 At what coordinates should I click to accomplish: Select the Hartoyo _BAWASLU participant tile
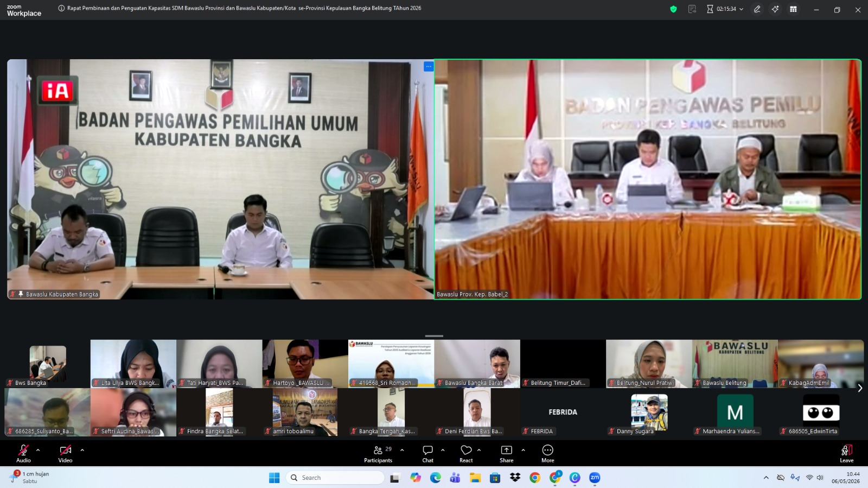[x=305, y=364]
